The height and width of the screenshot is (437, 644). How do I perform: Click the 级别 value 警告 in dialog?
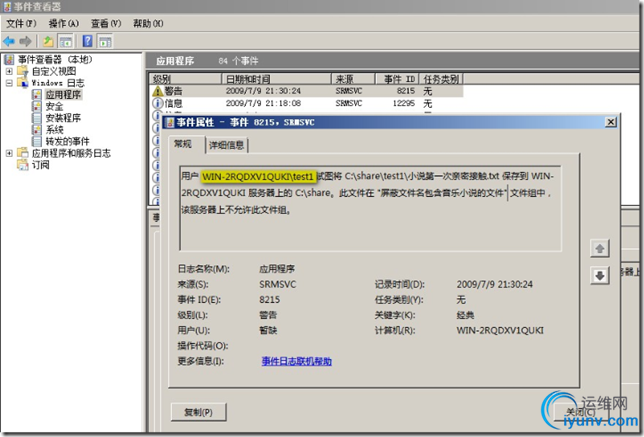pos(268,315)
